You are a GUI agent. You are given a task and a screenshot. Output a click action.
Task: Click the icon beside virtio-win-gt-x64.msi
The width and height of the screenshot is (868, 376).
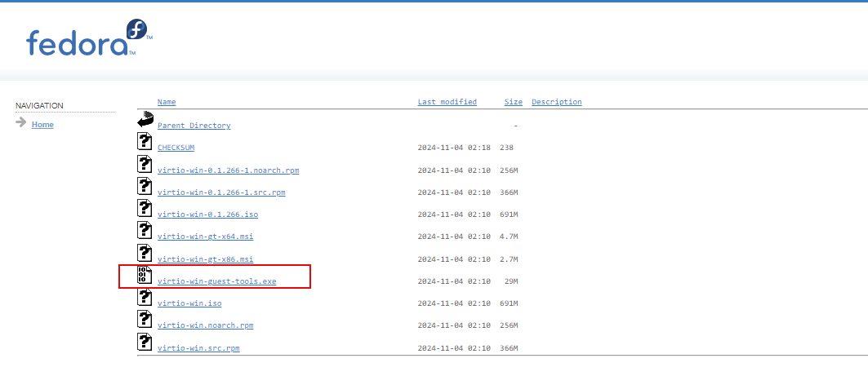tap(145, 231)
